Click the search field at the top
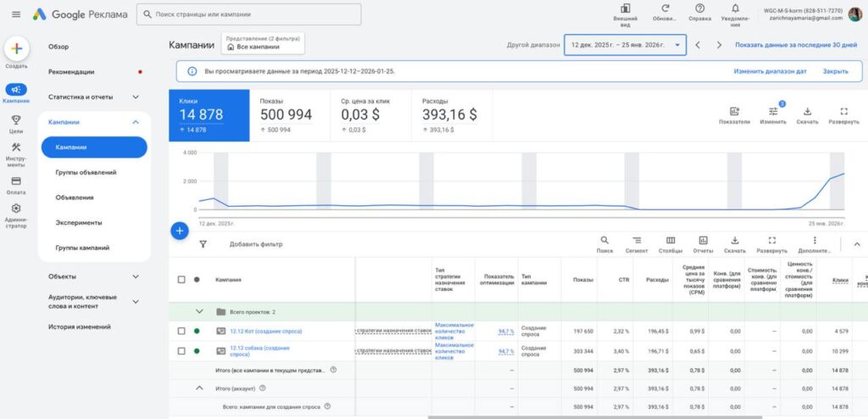This screenshot has width=868, height=419. point(248,15)
